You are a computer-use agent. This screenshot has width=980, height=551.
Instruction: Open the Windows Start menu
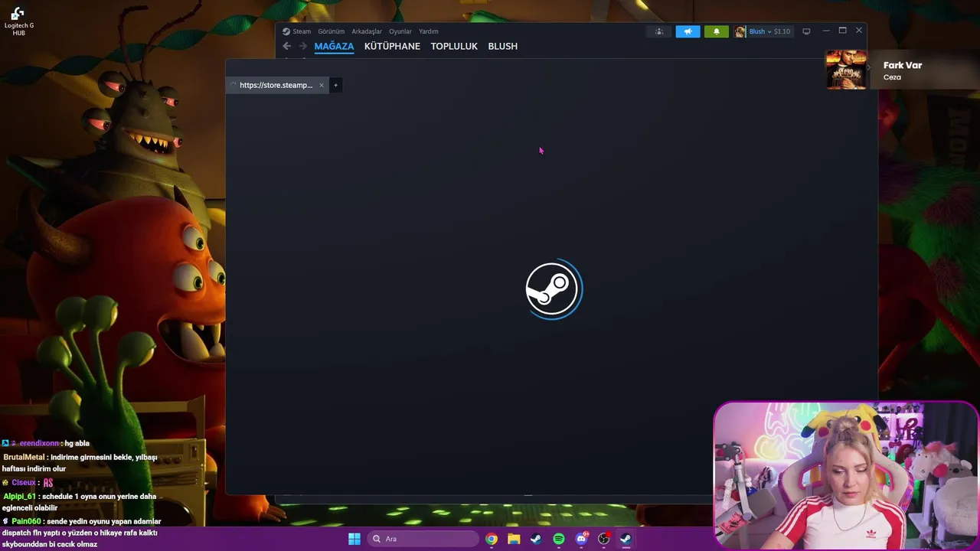coord(354,539)
